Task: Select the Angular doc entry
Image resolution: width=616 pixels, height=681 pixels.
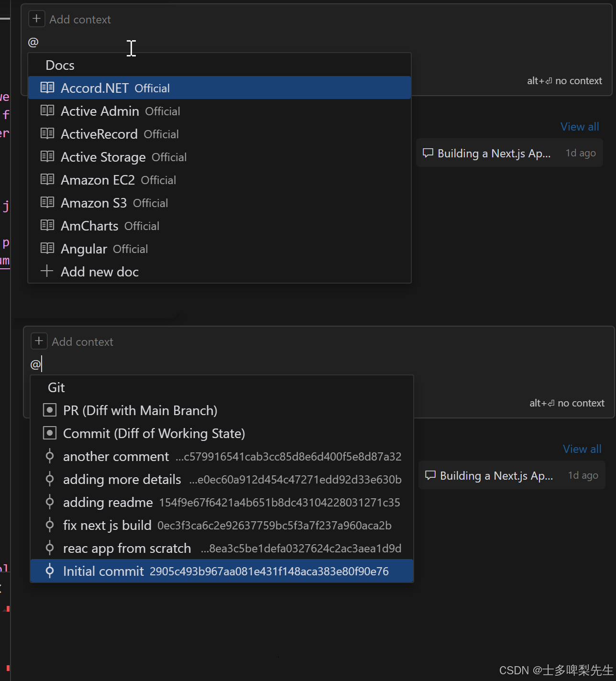Action: tap(220, 249)
